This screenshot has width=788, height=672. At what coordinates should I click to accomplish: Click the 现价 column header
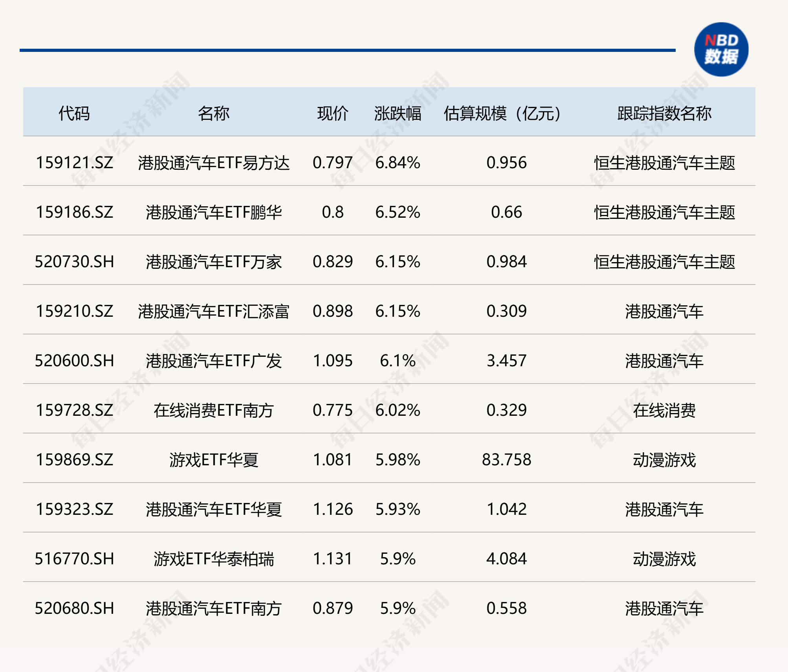[333, 114]
